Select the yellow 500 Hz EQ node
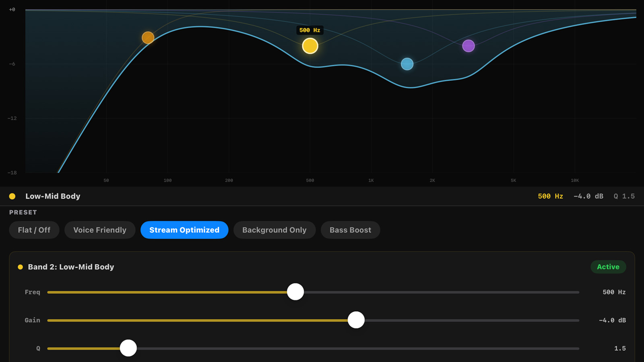This screenshot has width=644, height=362. [310, 46]
